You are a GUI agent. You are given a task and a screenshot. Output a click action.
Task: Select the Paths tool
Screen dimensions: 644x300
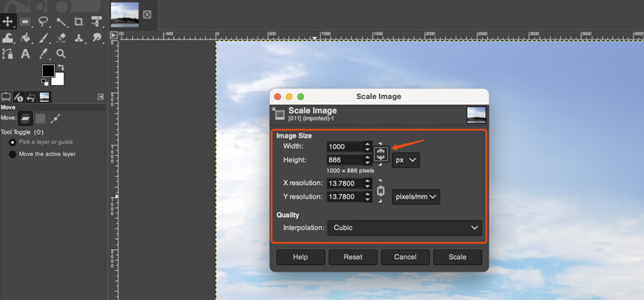click(8, 54)
